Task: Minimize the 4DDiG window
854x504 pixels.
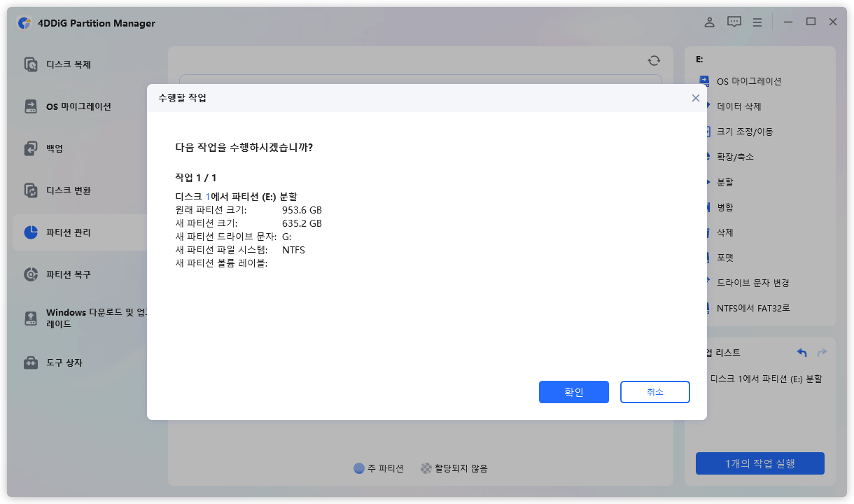Action: point(787,22)
